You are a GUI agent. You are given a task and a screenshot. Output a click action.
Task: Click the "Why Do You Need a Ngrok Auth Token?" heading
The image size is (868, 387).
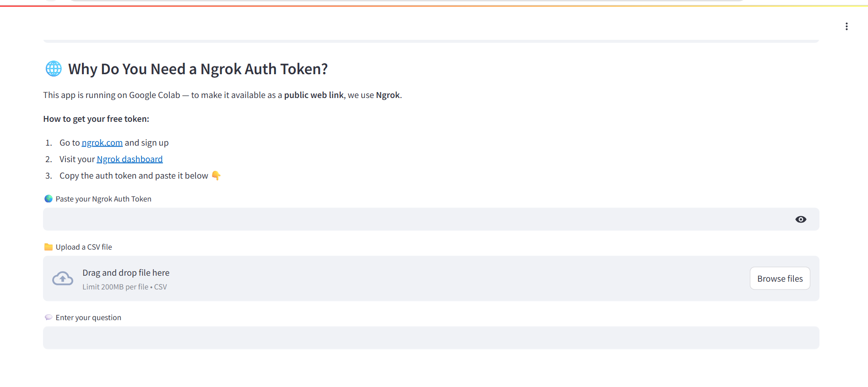click(198, 69)
